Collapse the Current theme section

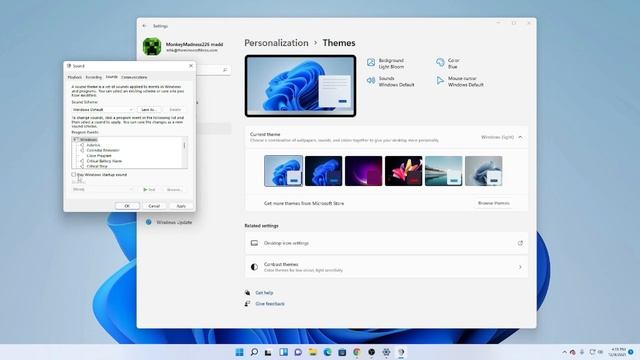(520, 137)
